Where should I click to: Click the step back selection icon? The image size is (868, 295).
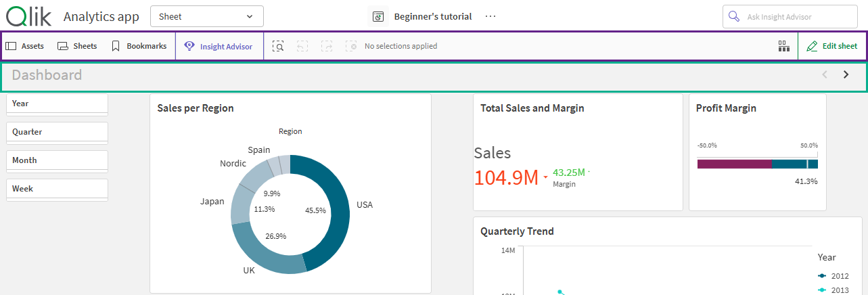coord(302,46)
